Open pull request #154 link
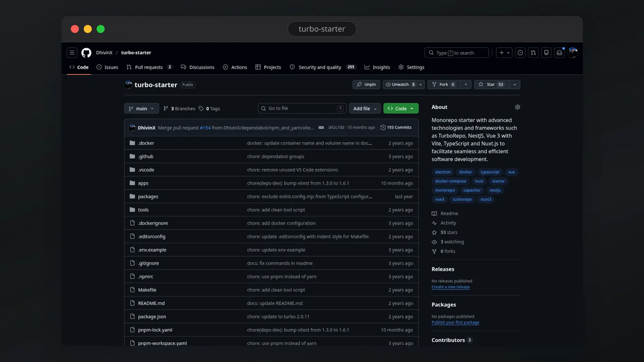644x362 pixels. 205,128
